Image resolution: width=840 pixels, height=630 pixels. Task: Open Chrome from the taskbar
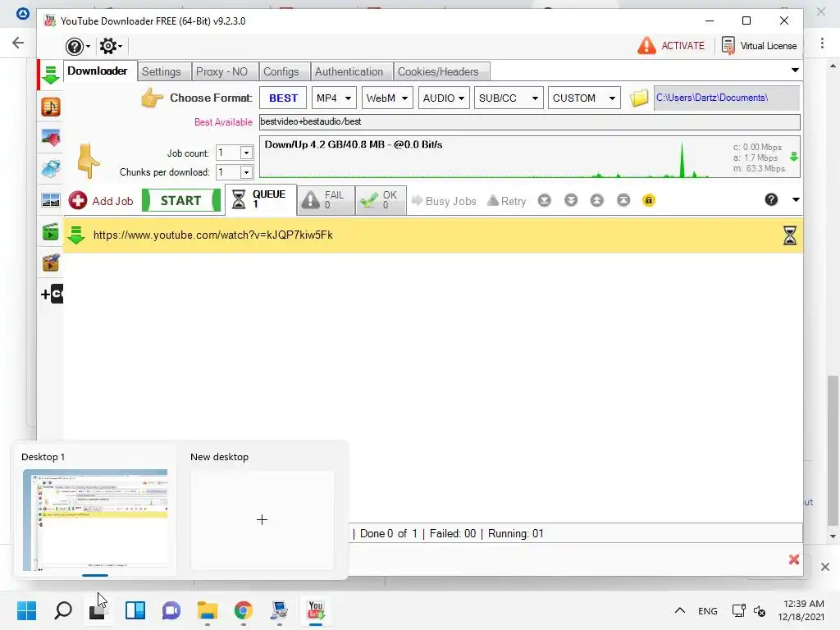tap(243, 610)
